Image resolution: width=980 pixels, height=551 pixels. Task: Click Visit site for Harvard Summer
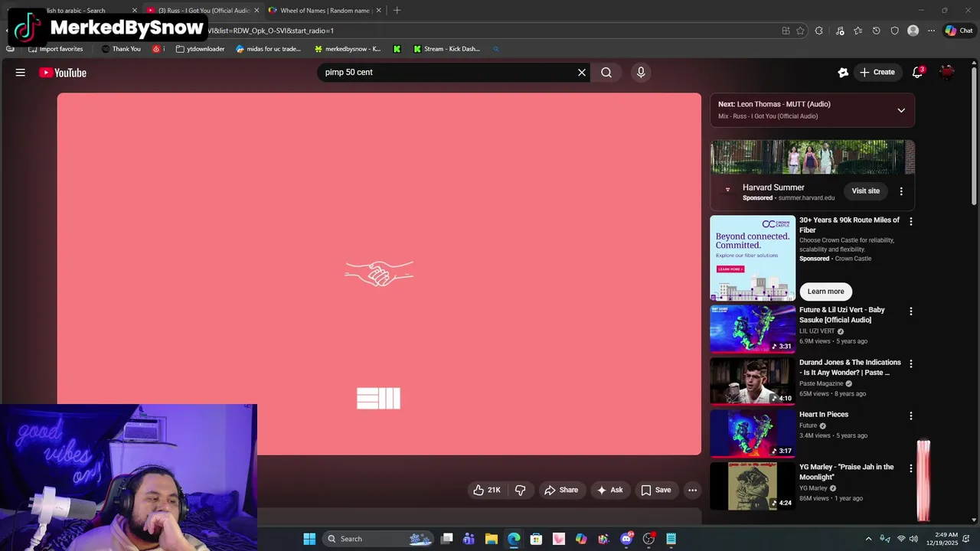click(x=866, y=191)
